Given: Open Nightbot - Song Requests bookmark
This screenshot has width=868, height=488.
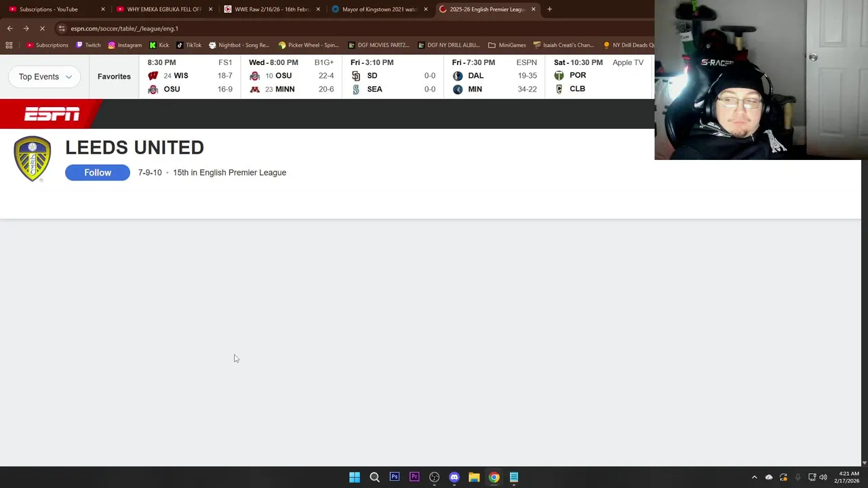Looking at the screenshot, I should tap(239, 45).
